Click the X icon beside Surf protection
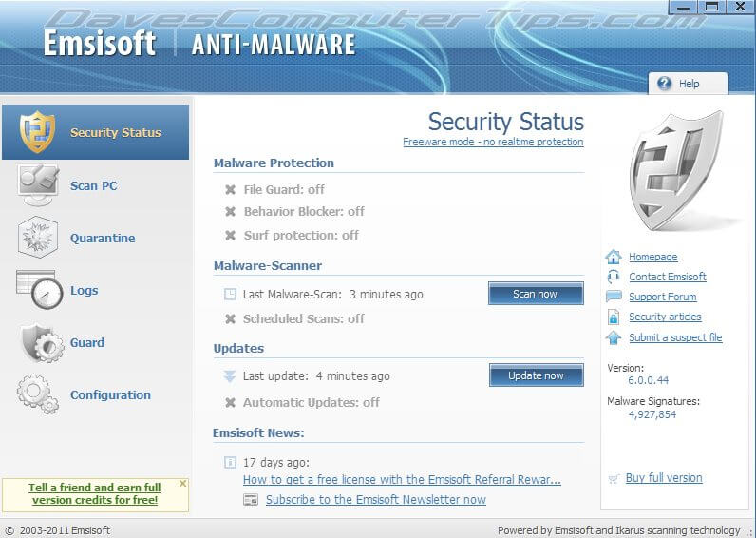 pos(231,235)
